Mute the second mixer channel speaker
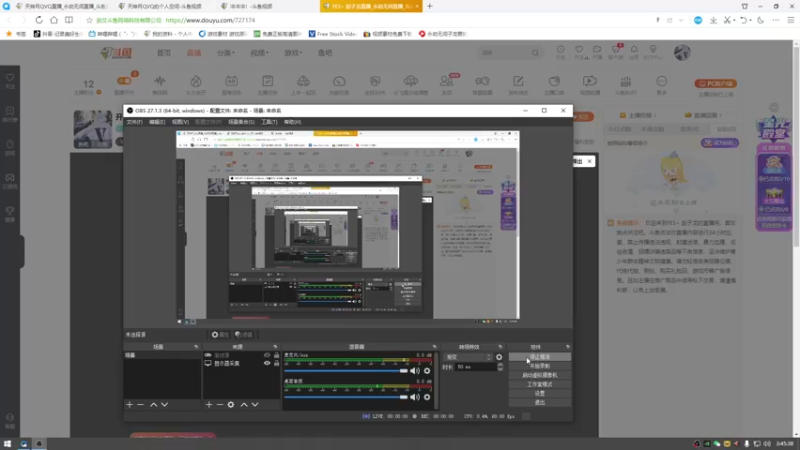The image size is (800, 450). 415,397
